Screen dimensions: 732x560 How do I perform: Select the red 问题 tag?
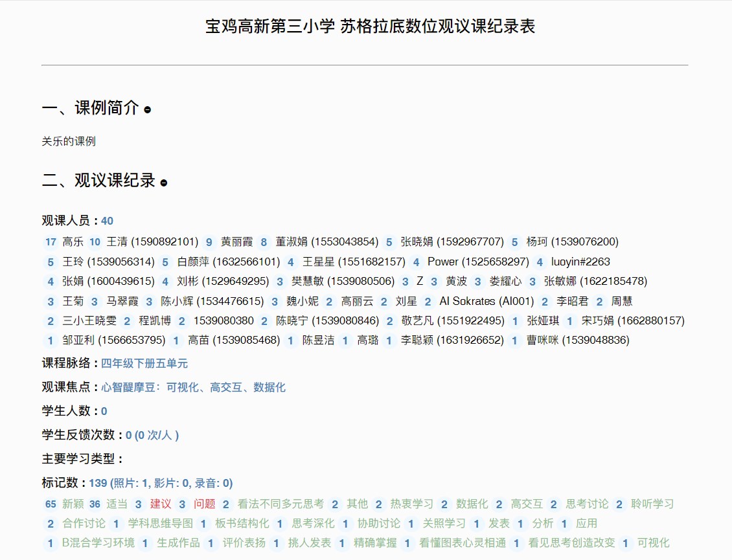click(x=205, y=504)
